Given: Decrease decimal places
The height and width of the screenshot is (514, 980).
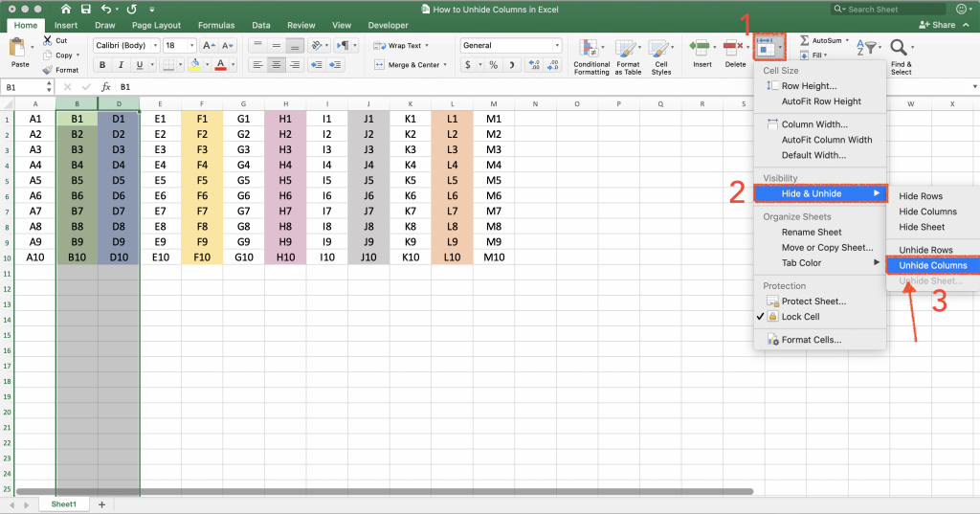Looking at the screenshot, I should (x=553, y=65).
